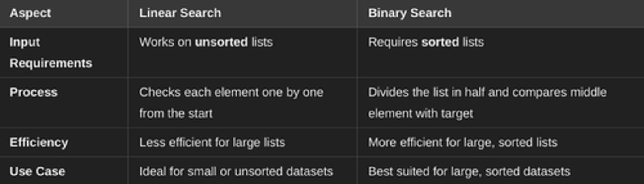Click cell Checks each element one by one
644x184 pixels.
[x=231, y=92]
